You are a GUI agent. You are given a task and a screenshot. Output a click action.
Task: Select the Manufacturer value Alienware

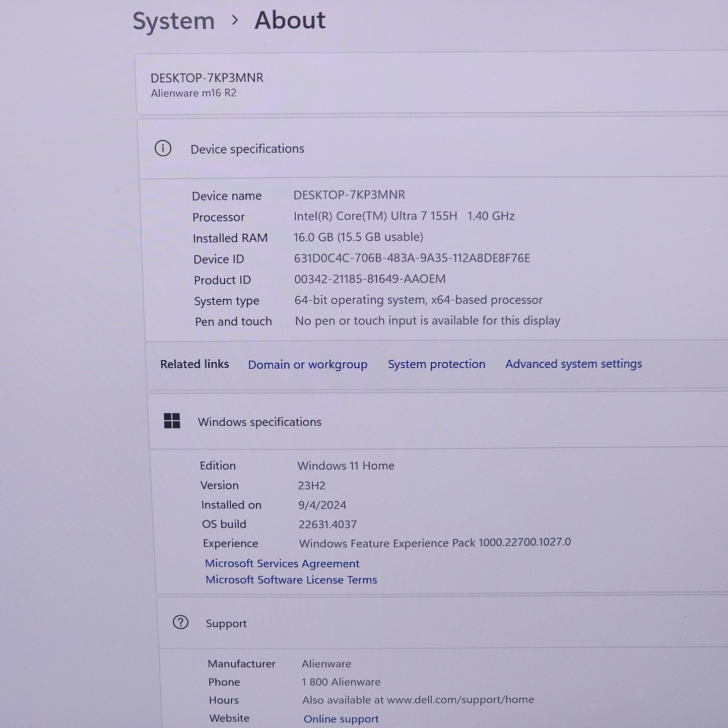(326, 664)
